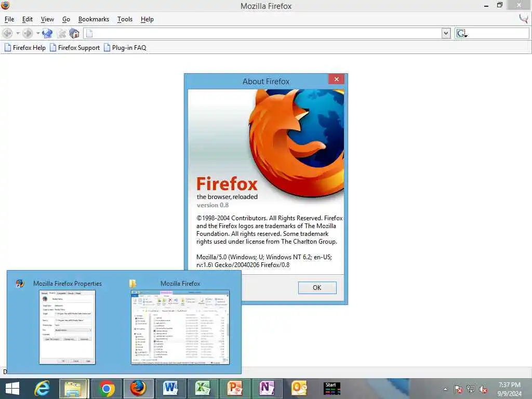The height and width of the screenshot is (399, 532).
Task: Click the 'the browser, reloaded' tagline
Action: point(227,197)
